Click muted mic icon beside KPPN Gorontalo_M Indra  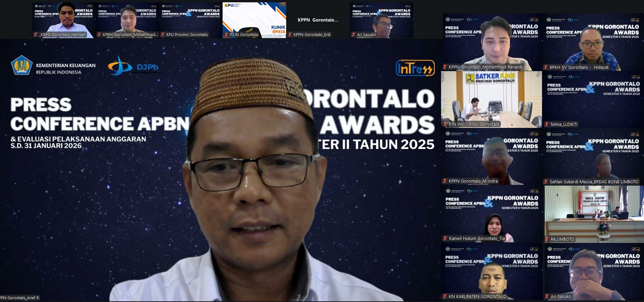pyautogui.click(x=445, y=181)
